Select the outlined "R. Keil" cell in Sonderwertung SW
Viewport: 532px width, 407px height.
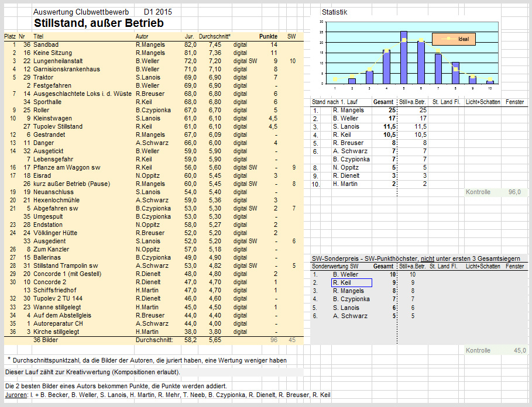coord(352,282)
